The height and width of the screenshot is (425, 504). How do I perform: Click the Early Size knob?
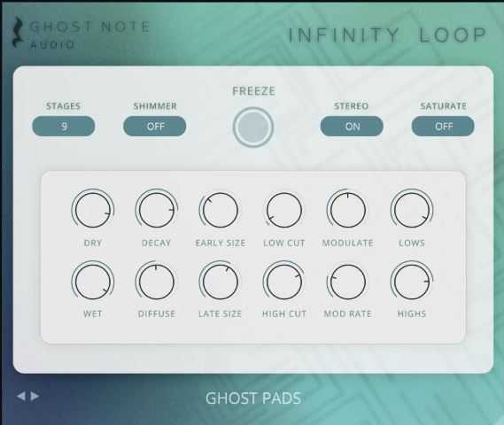221,210
